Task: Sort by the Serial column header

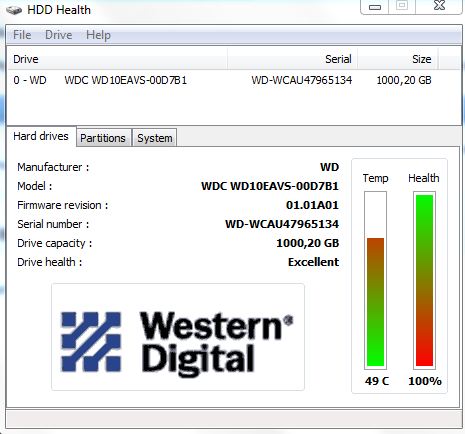Action: point(292,59)
